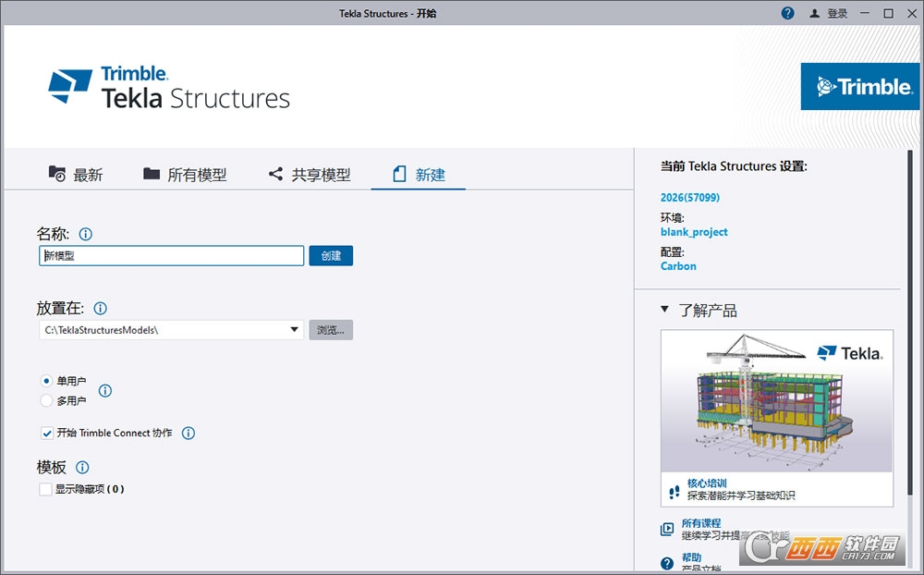This screenshot has height=575, width=924.
Task: Click the 浏览... button
Action: click(x=331, y=330)
